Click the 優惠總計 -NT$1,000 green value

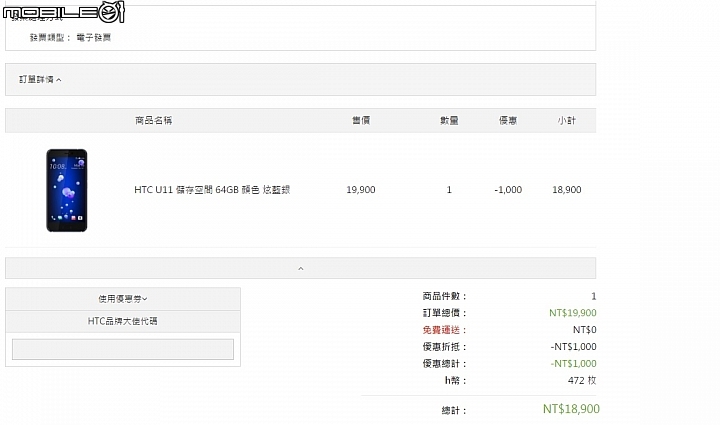574,363
